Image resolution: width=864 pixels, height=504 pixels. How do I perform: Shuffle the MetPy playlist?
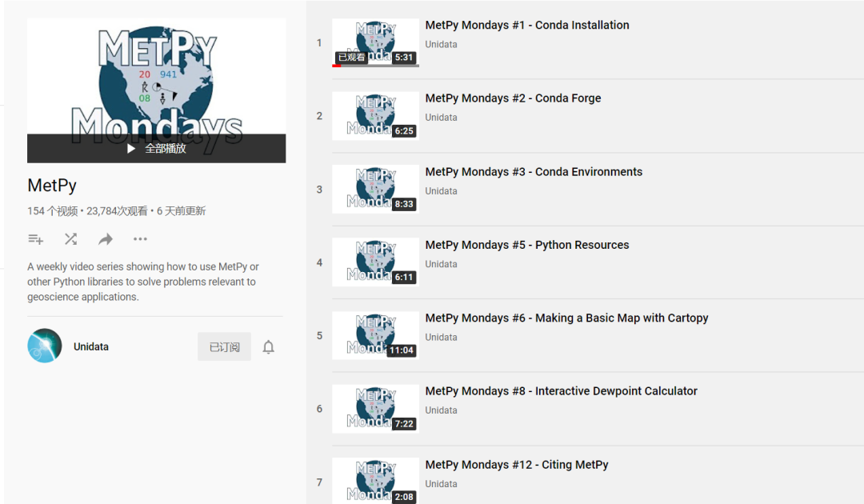coord(70,239)
